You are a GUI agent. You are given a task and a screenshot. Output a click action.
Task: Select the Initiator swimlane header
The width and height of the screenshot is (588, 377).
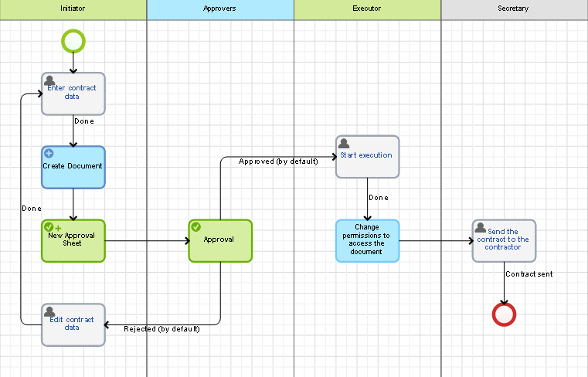click(x=73, y=9)
